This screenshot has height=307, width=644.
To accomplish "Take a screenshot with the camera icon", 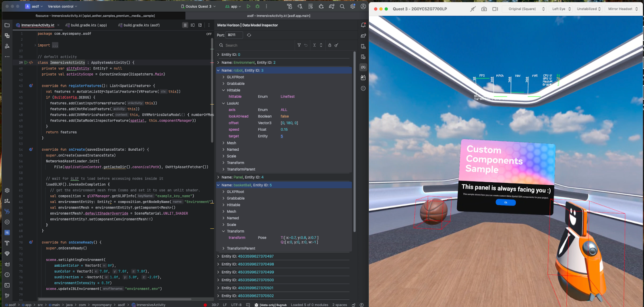I will coord(484,9).
